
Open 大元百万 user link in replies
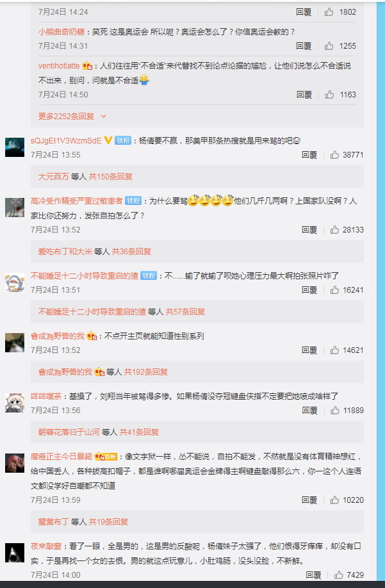(x=53, y=176)
